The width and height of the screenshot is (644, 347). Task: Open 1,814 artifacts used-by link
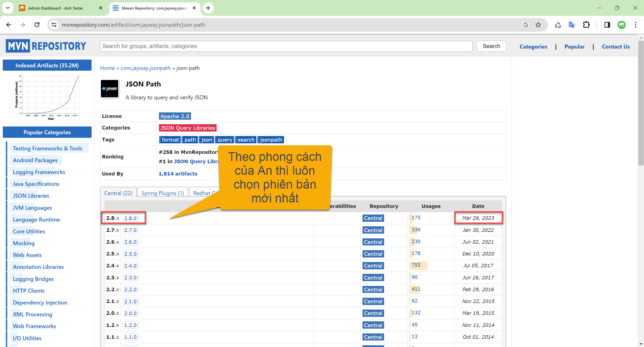click(x=178, y=174)
